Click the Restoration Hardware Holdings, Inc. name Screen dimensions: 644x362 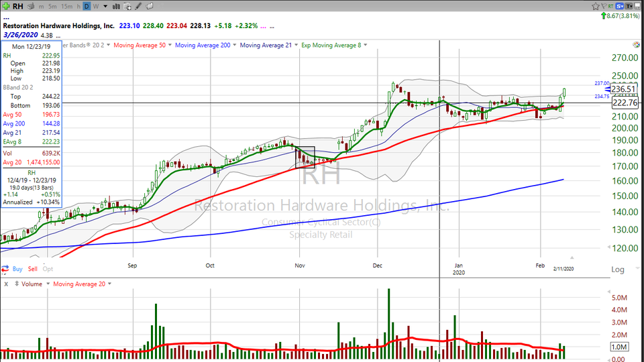(59, 26)
